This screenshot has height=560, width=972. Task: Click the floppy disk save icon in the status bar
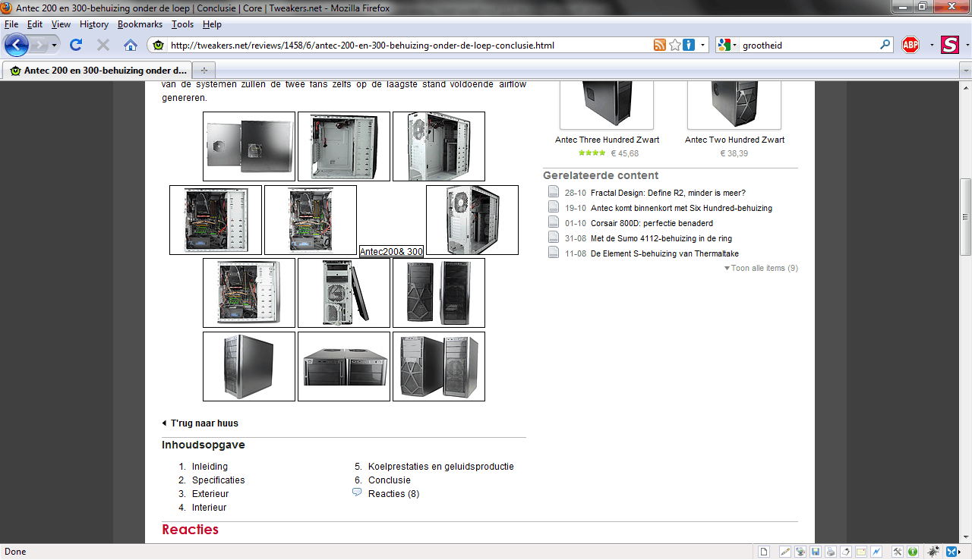coord(816,552)
